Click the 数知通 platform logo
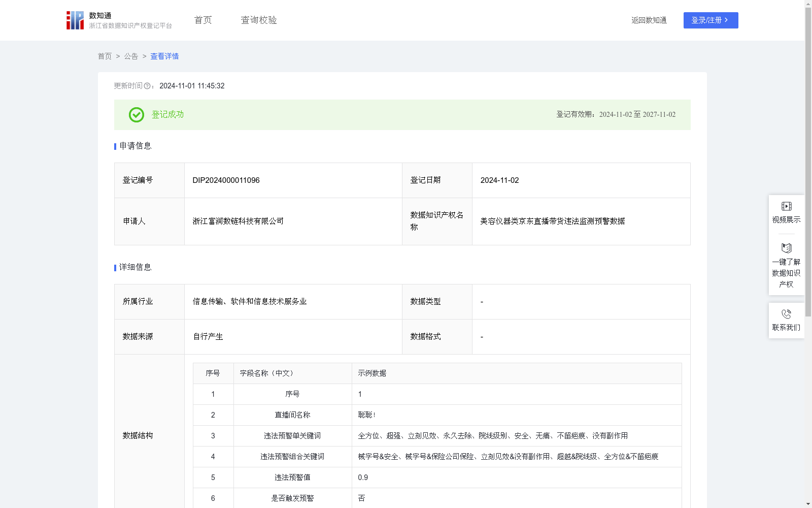Screen dimensions: 812x508 coord(119,20)
